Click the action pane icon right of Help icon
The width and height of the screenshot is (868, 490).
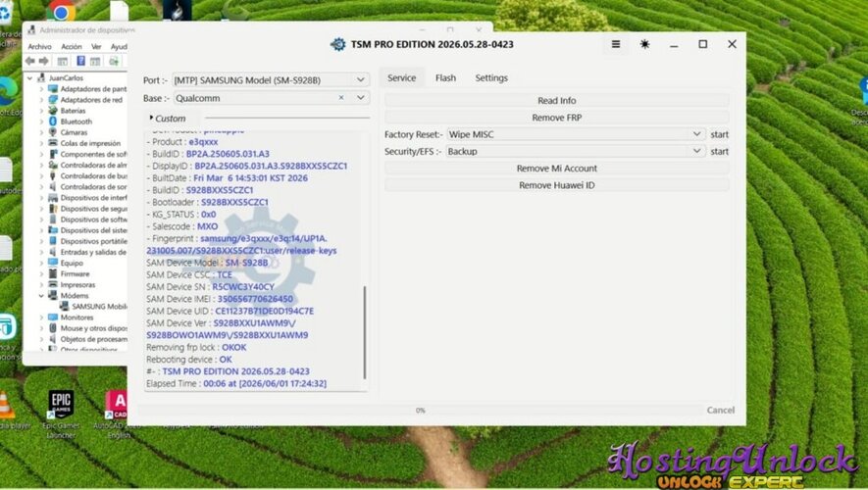[95, 61]
